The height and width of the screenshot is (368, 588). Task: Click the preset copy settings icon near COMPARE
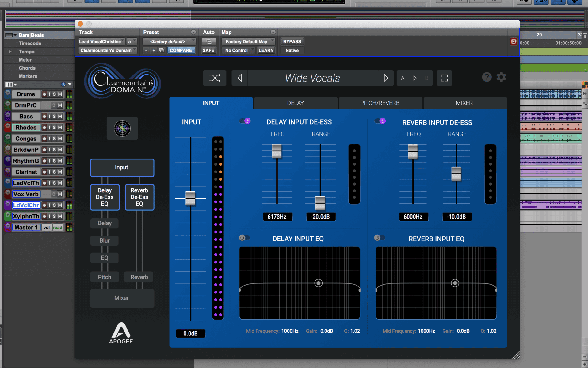[162, 50]
